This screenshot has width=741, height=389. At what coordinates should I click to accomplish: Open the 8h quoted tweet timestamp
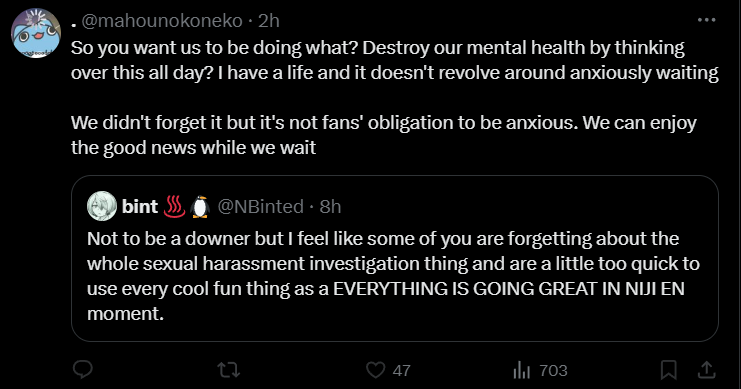click(x=330, y=207)
